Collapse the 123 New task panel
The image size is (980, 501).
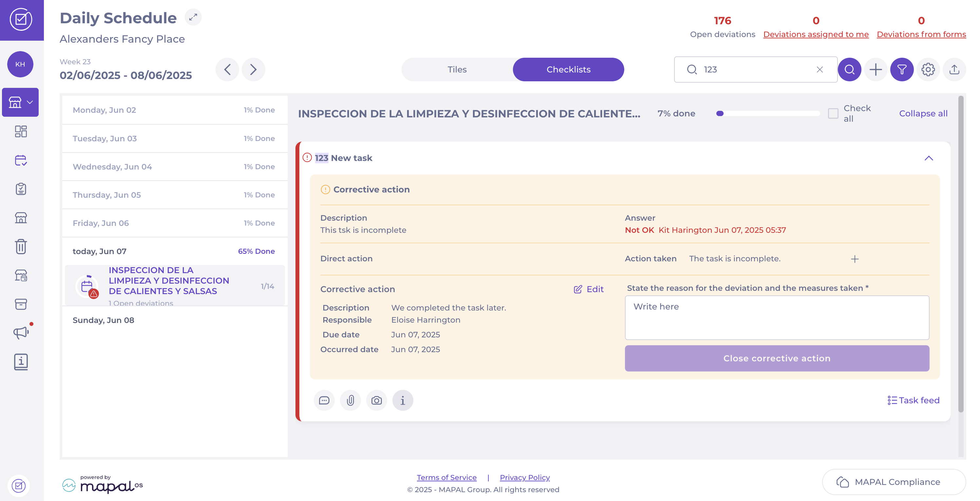pyautogui.click(x=929, y=158)
